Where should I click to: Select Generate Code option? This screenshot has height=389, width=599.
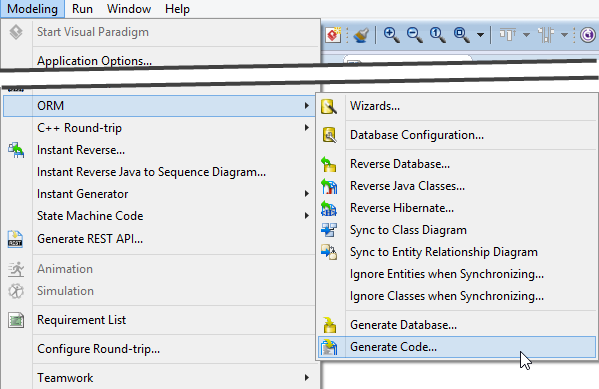[457, 347]
